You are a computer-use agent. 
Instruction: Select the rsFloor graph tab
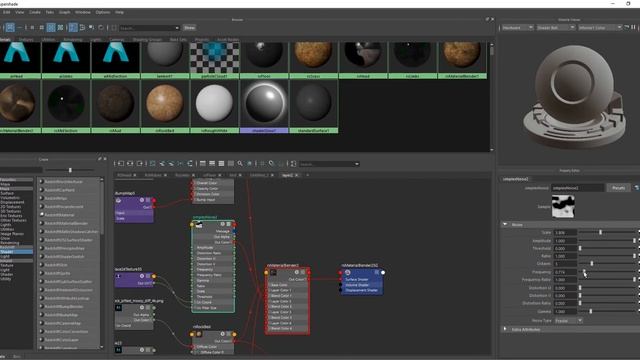[x=209, y=175]
